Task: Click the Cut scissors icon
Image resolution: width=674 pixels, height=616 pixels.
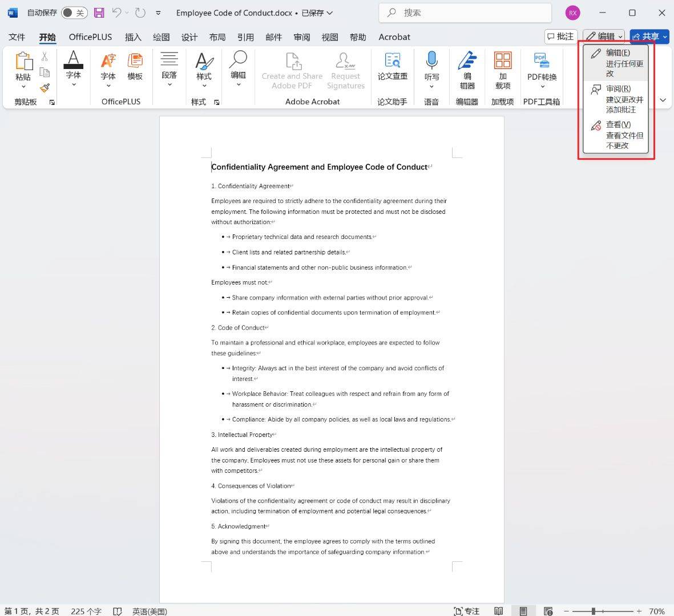Action: 45,56
